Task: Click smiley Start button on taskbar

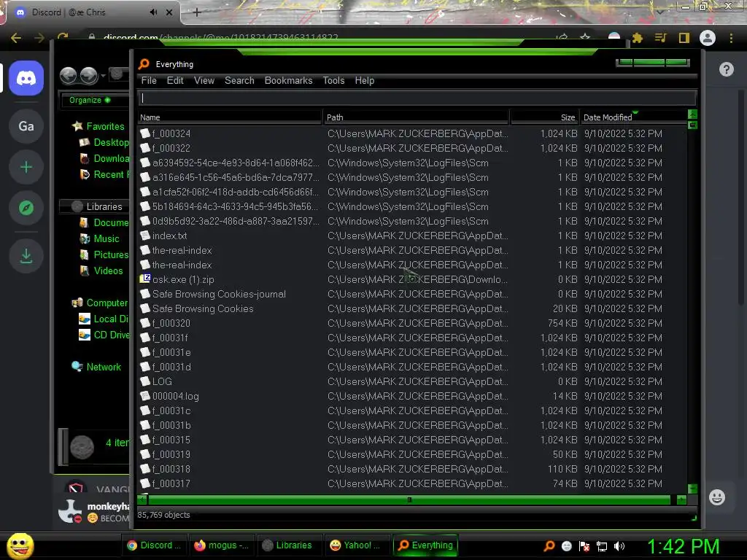Action: pos(20,545)
